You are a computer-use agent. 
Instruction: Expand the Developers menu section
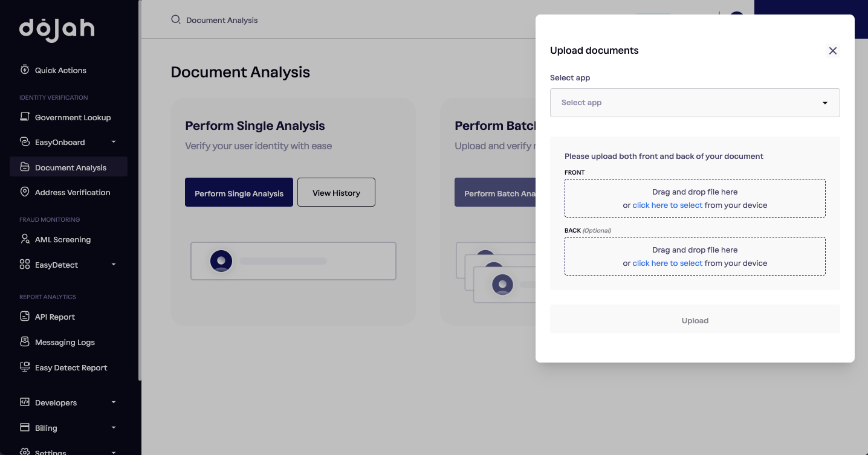tap(68, 402)
